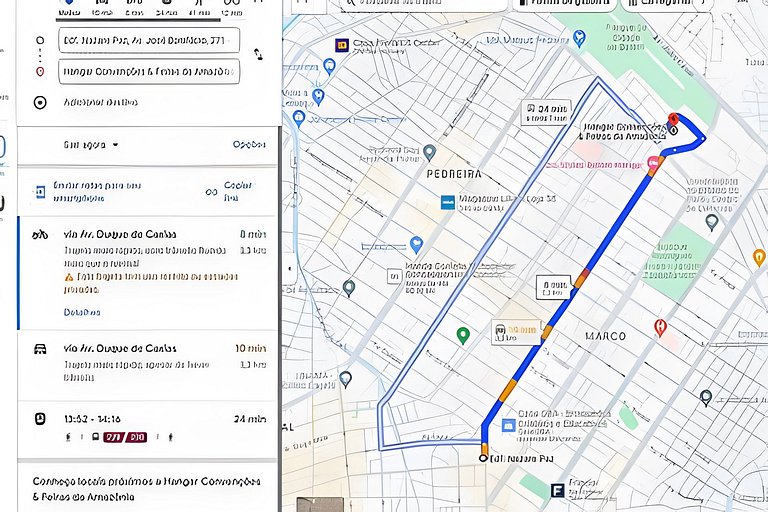Click the blue pin in the top-right park area
The width and height of the screenshot is (768, 512).
579,38
